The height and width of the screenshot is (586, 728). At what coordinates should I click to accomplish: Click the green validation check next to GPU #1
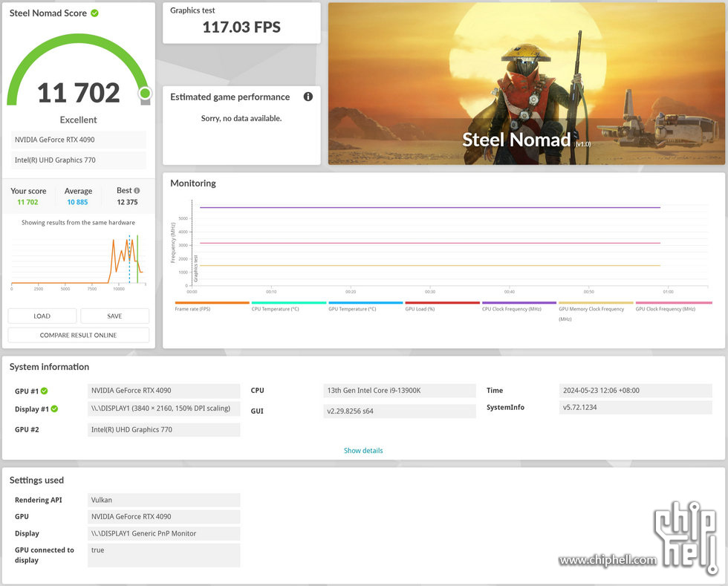point(44,391)
